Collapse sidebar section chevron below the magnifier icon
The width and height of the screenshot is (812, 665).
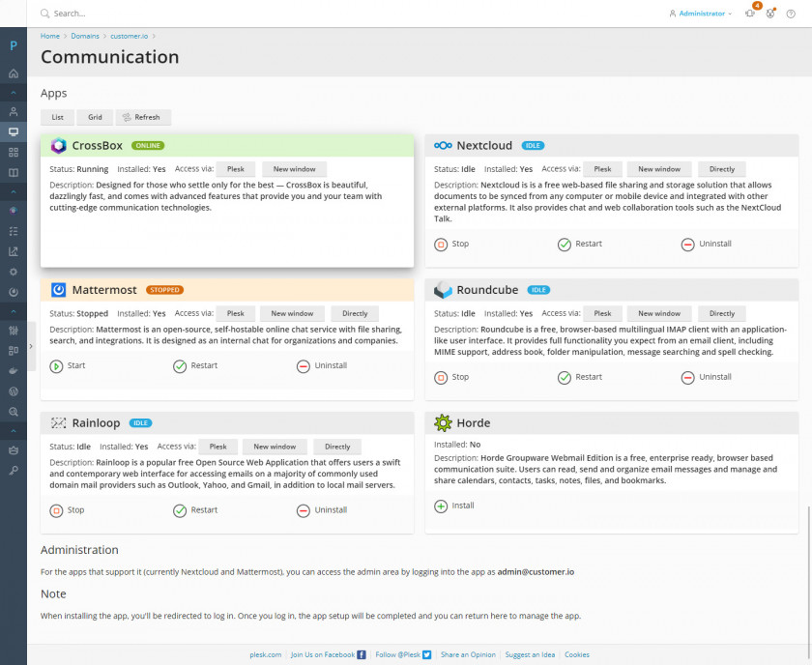(x=14, y=431)
